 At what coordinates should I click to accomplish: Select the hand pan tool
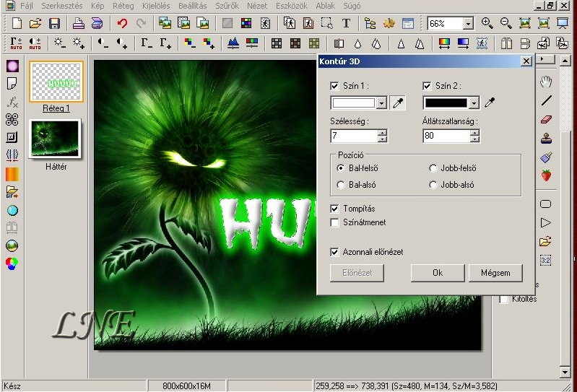[x=546, y=82]
